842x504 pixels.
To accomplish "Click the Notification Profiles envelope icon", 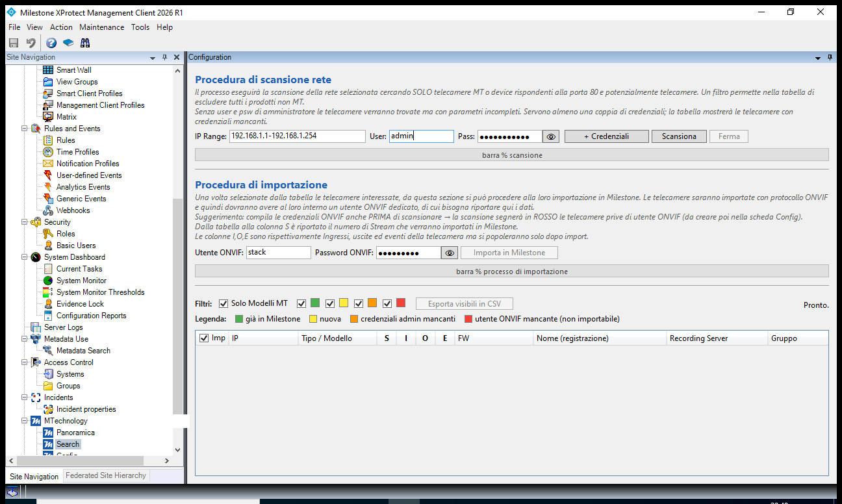I will (48, 164).
